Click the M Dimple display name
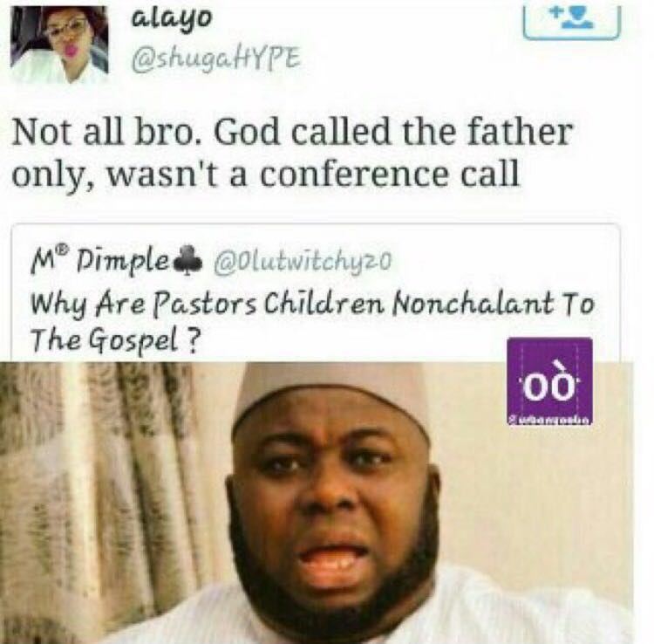Viewport: 654px width, 644px height. 99,262
